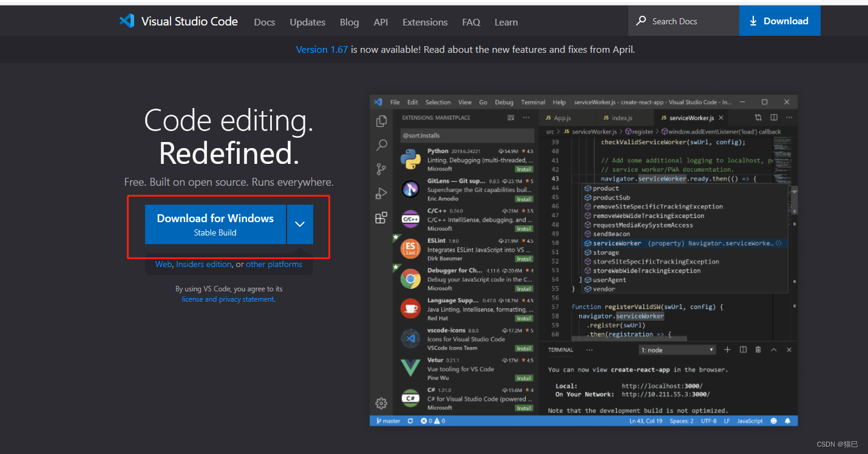This screenshot has width=868, height=454.
Task: Click the C# extension icon
Action: (411, 398)
